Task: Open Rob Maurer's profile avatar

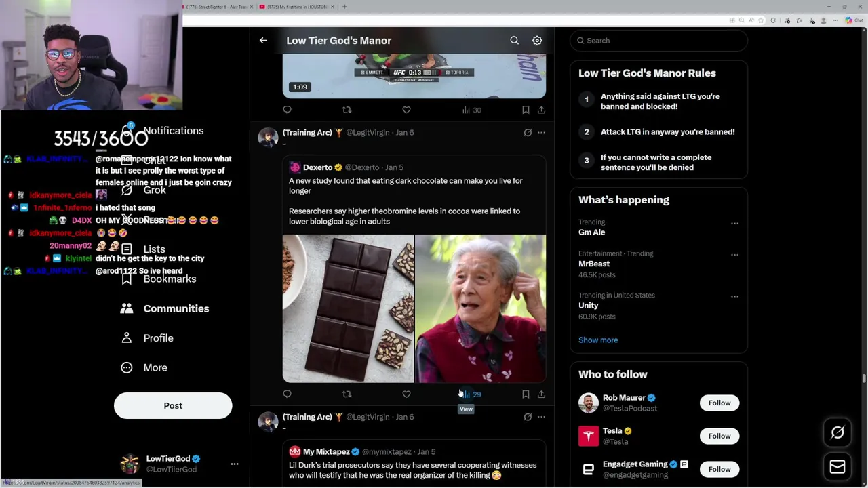Action: tap(589, 403)
